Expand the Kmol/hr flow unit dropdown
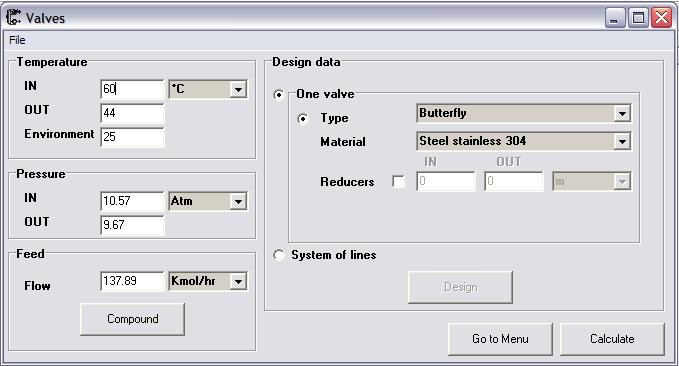 (238, 282)
